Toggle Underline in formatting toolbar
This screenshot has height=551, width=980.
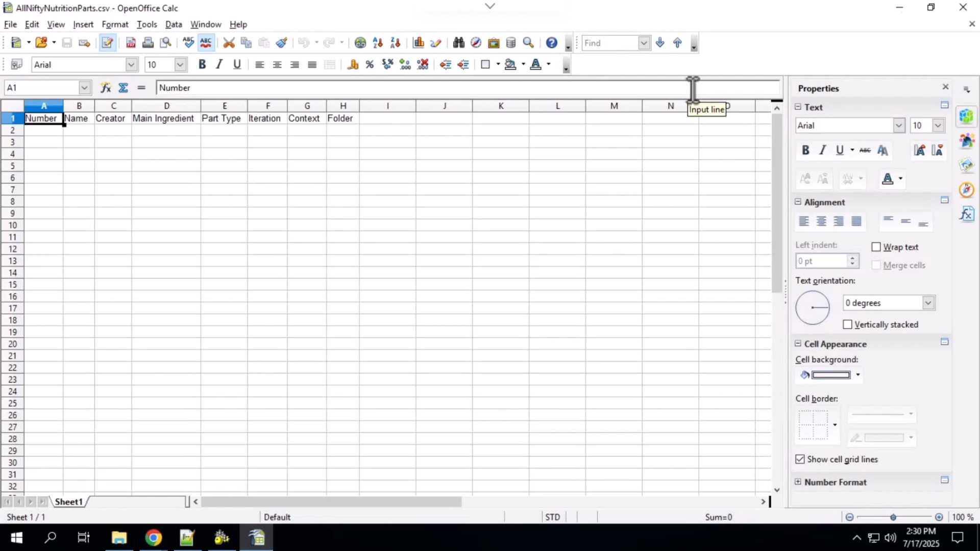click(237, 64)
